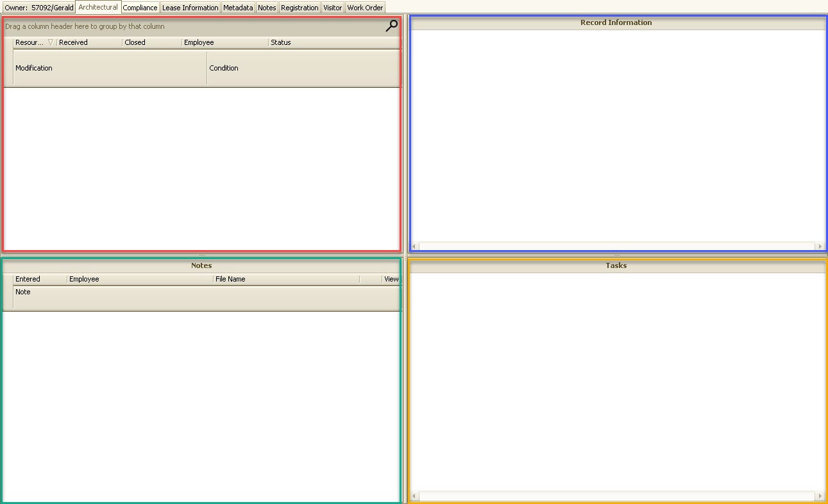Viewport: 828px width, 504px height.
Task: Open the Work Order tab
Action: (x=365, y=8)
